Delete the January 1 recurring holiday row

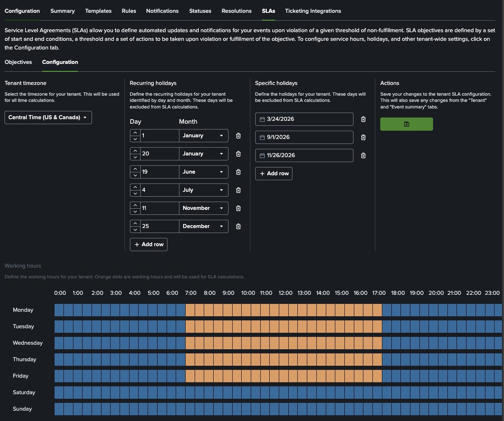[238, 136]
